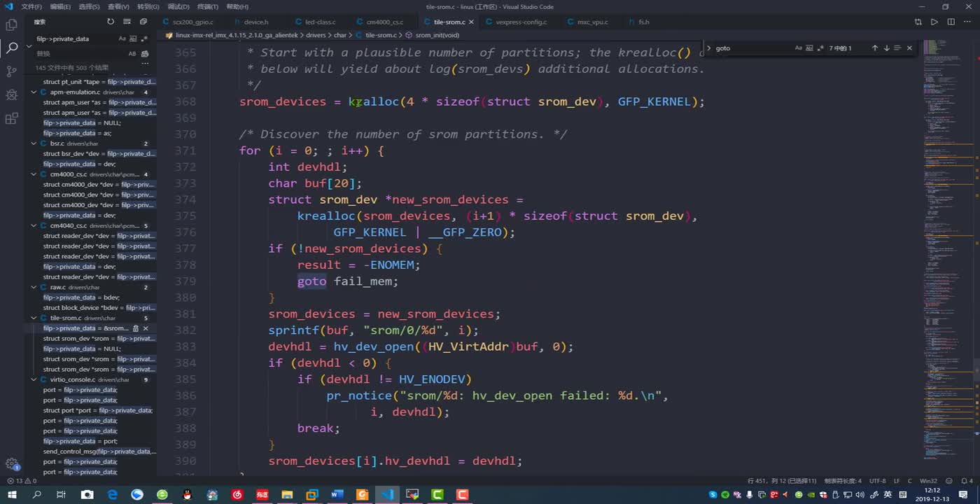Open the Manage gear in activity bar
The height and width of the screenshot is (504, 980).
pos(11,463)
